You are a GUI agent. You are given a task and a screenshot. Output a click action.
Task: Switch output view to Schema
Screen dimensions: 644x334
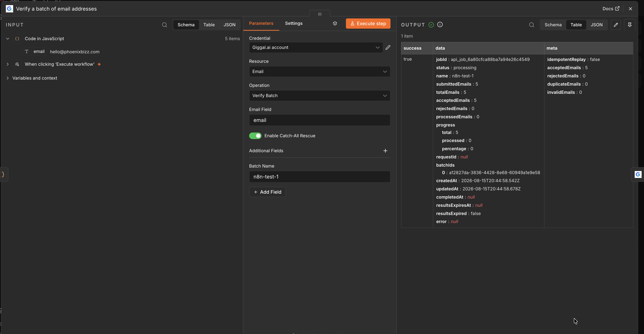pyautogui.click(x=553, y=25)
